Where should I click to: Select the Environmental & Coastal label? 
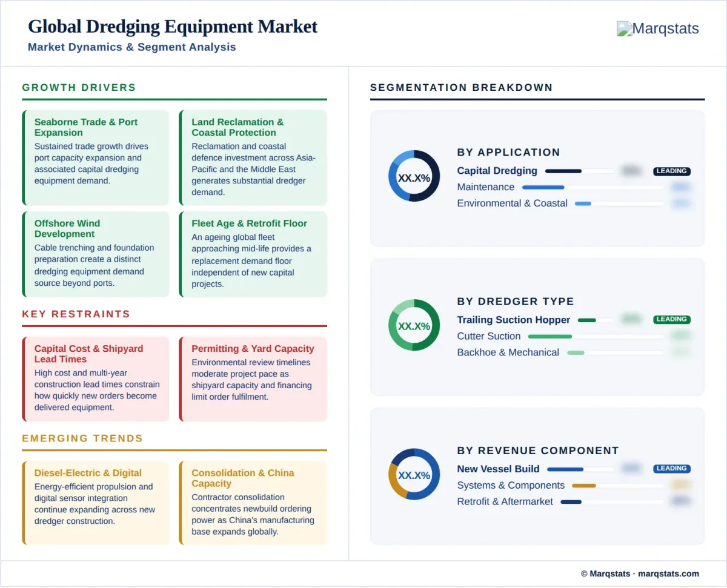coord(513,203)
